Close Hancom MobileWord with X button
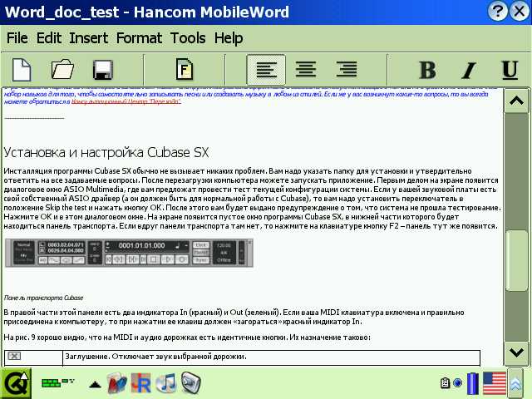This screenshot has width=532, height=399. 520,12
